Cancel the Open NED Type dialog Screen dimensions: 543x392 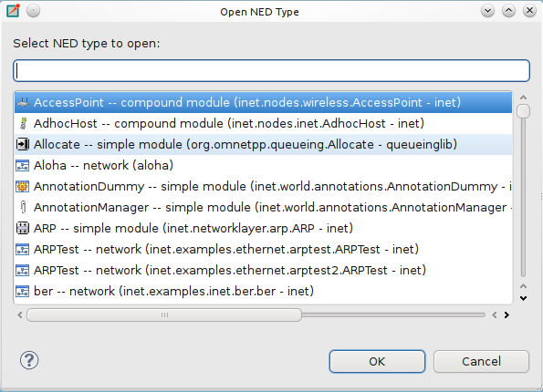coord(481,362)
